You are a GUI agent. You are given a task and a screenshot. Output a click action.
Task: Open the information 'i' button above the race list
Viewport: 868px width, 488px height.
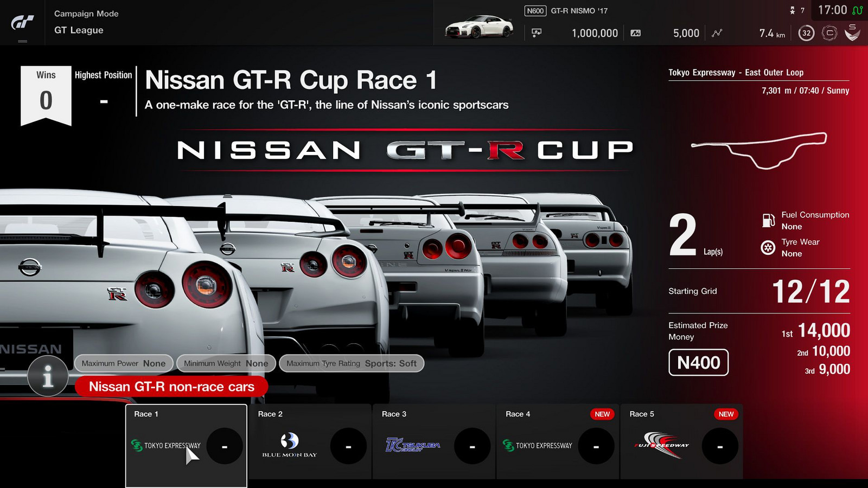pyautogui.click(x=47, y=375)
